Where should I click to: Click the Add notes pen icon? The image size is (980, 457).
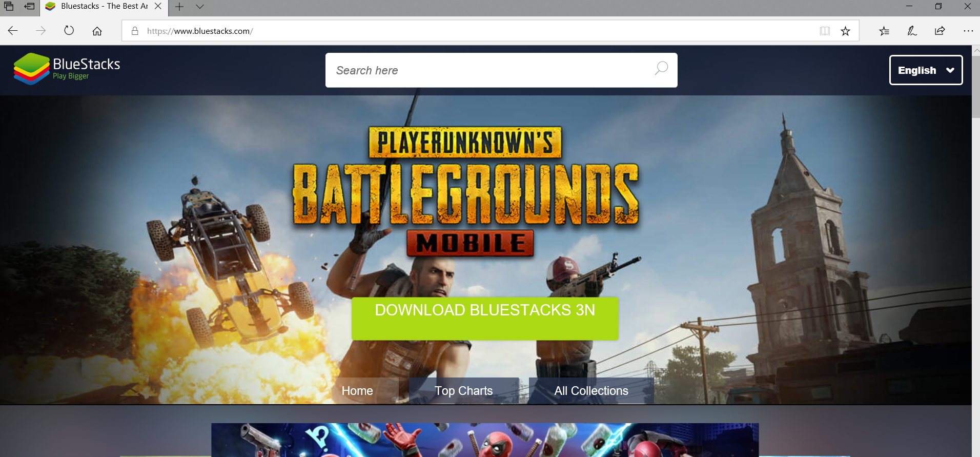(x=912, y=31)
